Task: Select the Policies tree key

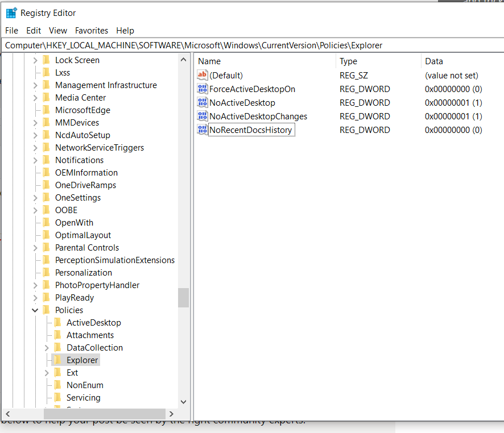Action: point(69,310)
